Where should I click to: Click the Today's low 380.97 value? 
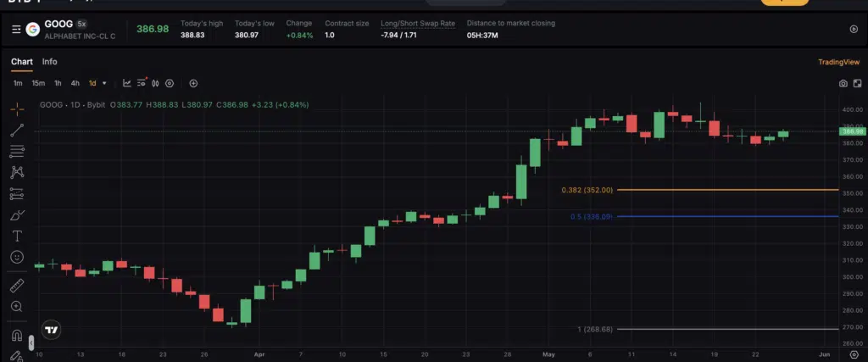[247, 36]
